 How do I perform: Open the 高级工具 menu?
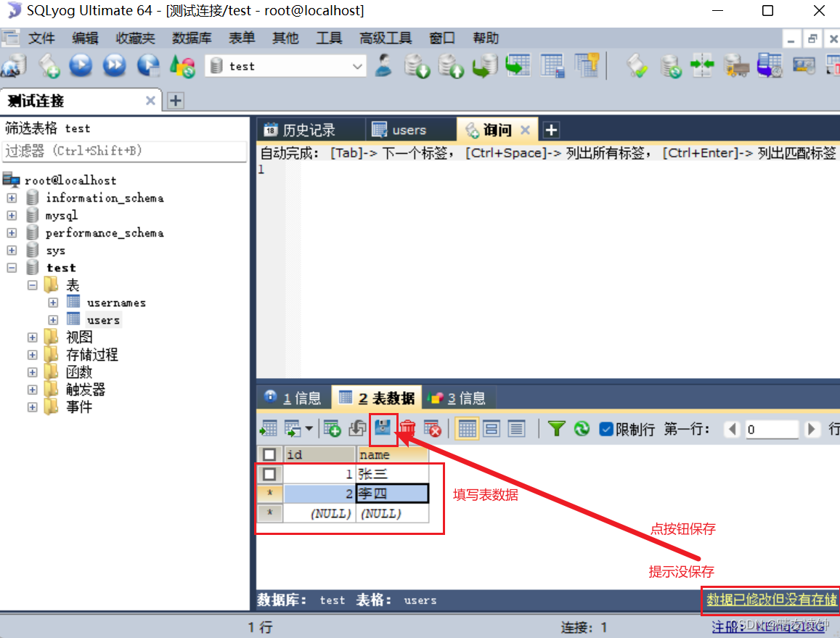pos(386,38)
